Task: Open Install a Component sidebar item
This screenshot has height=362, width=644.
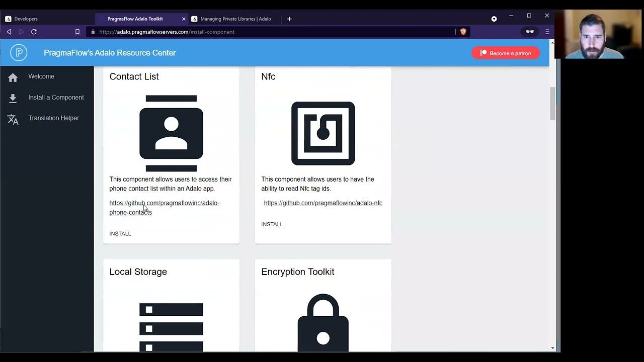Action: coord(47,98)
